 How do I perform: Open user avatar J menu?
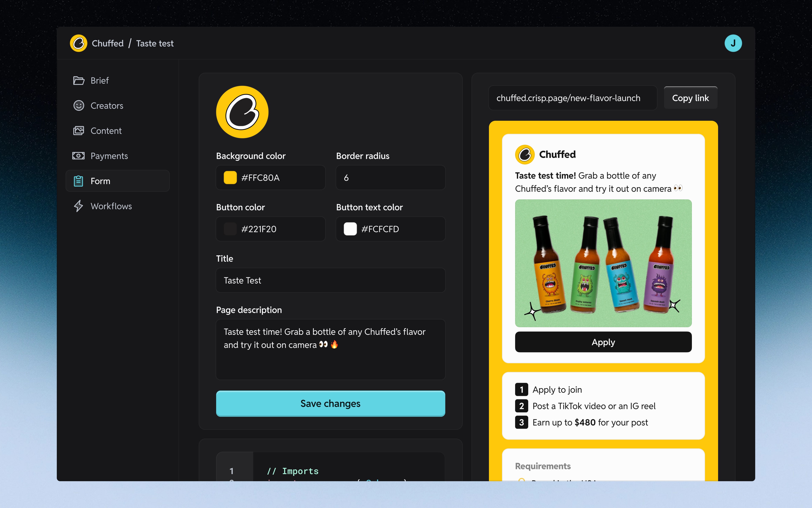(733, 43)
